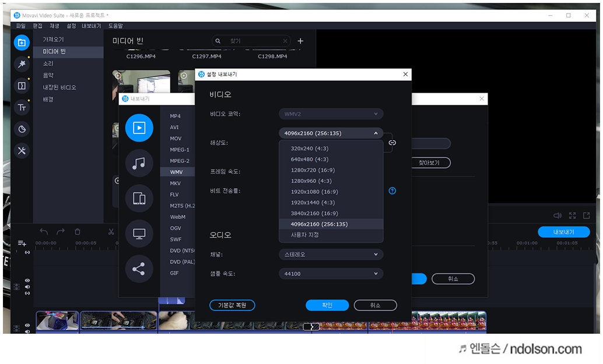
Task: Open the 설정 menu
Action: click(x=71, y=26)
